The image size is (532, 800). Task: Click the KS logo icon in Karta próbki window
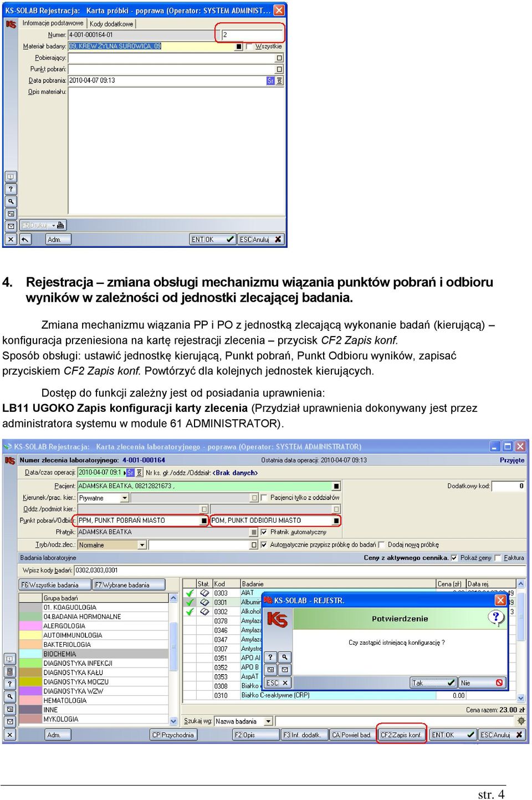click(11, 24)
